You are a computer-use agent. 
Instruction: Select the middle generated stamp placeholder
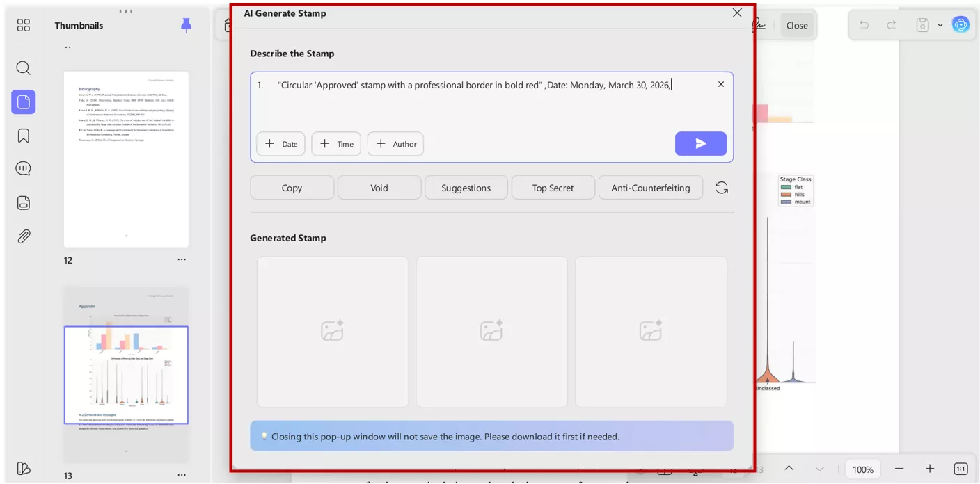(492, 332)
